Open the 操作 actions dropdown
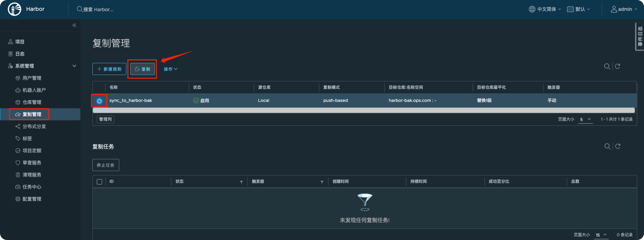 coord(171,69)
